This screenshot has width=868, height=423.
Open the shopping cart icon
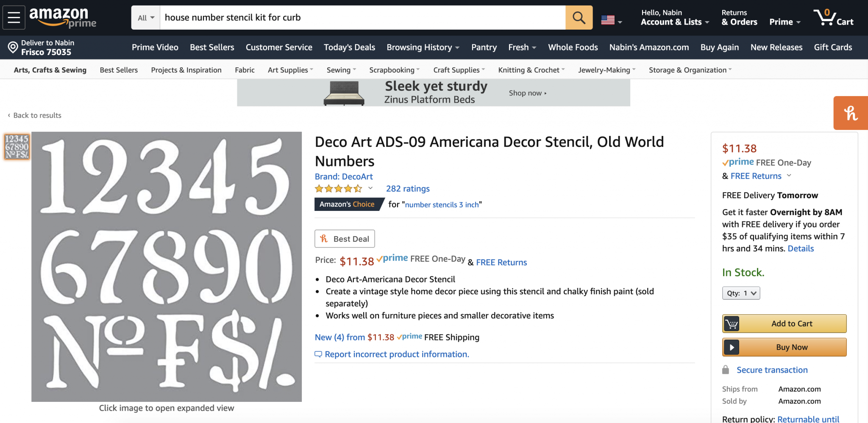pyautogui.click(x=833, y=17)
